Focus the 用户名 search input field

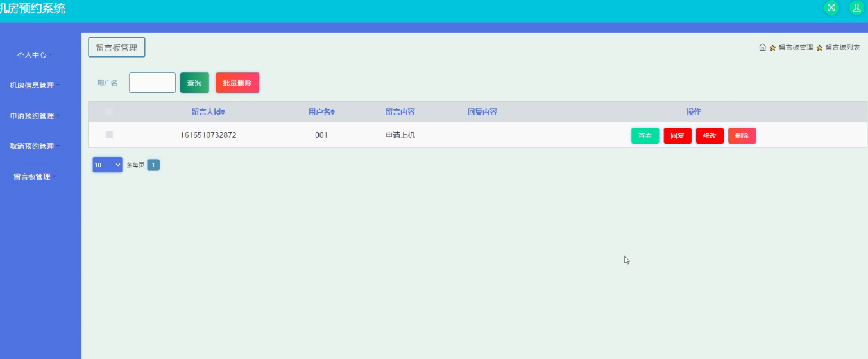pyautogui.click(x=152, y=83)
